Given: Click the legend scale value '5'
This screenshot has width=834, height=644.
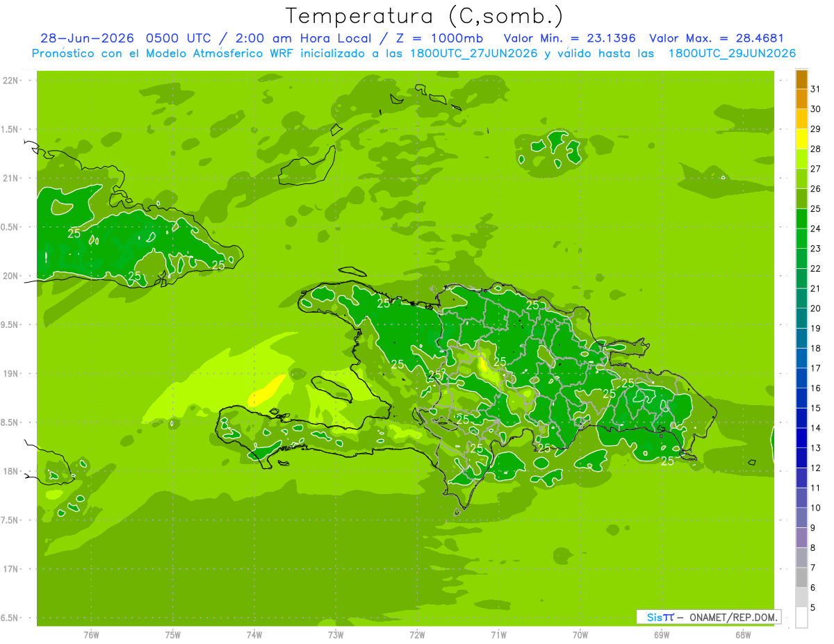Looking at the screenshot, I should (812, 607).
